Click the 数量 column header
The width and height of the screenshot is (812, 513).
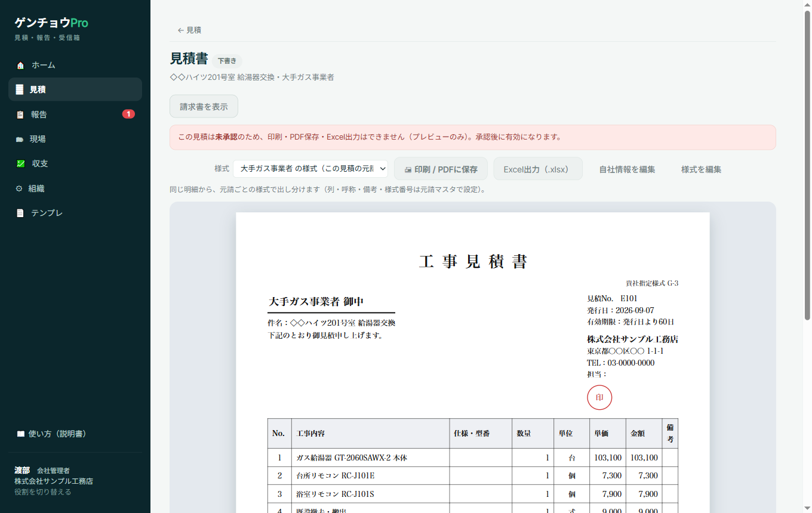point(533,434)
